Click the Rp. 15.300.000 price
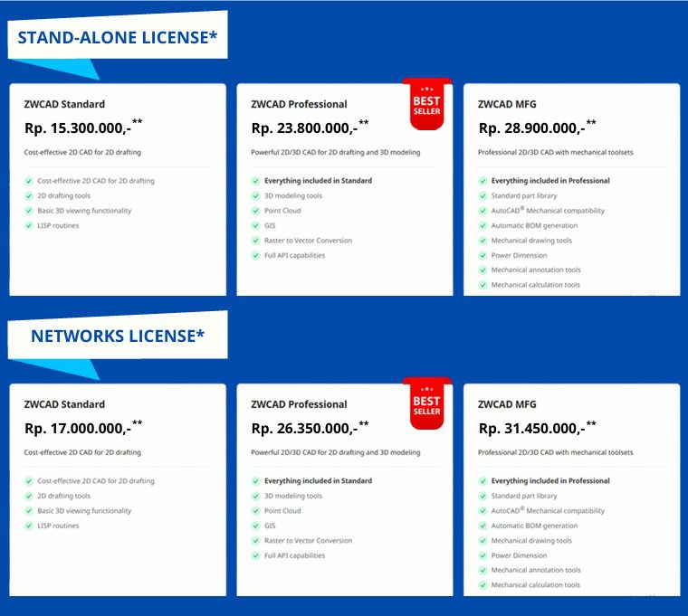688x616 pixels. pyautogui.click(x=83, y=128)
